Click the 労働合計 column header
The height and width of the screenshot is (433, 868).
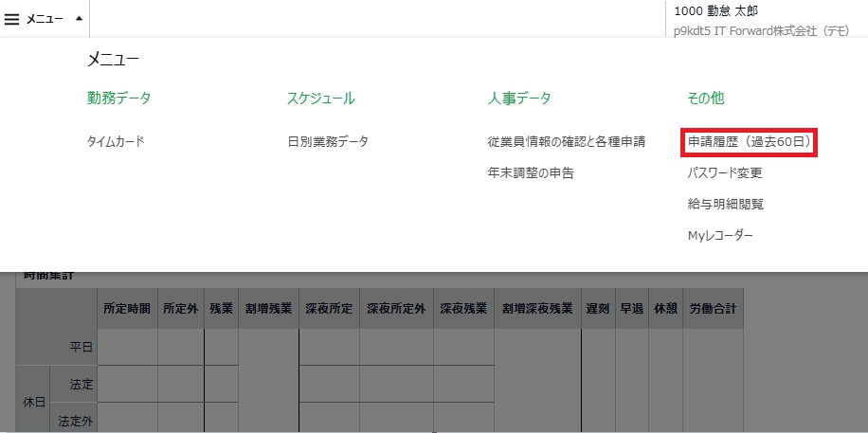coord(713,309)
